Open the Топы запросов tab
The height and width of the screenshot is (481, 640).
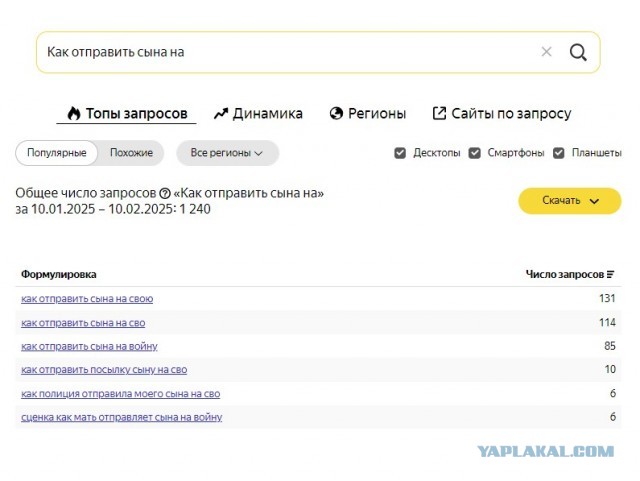(127, 114)
